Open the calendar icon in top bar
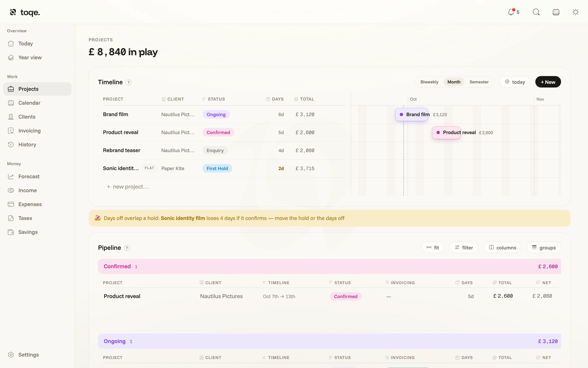The height and width of the screenshot is (368, 588). pyautogui.click(x=556, y=12)
